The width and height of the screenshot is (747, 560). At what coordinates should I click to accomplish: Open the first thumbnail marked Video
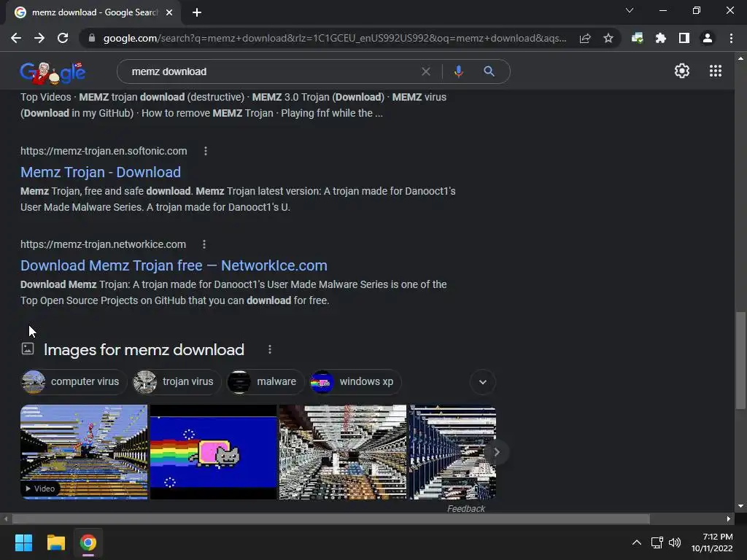[84, 452]
